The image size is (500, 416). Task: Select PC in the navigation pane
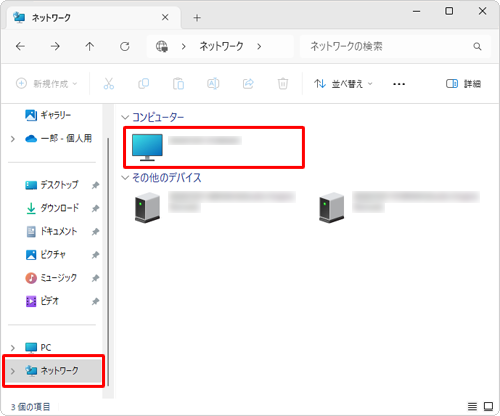pos(38,348)
